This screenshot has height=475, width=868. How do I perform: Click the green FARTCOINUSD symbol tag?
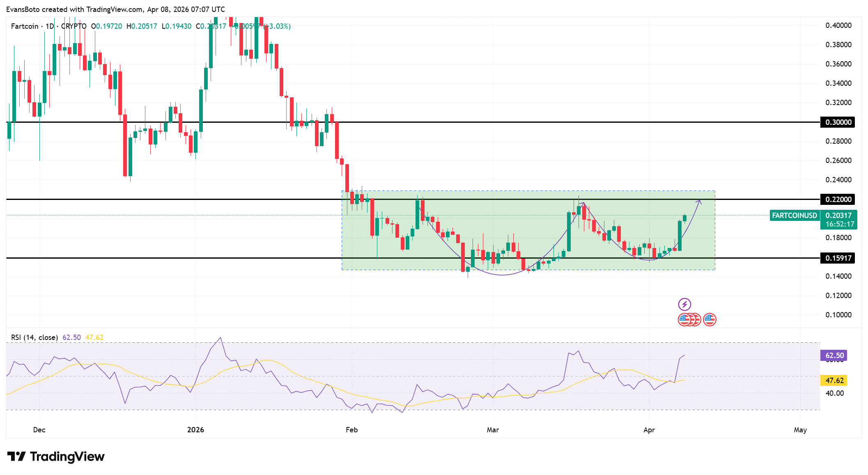point(795,215)
